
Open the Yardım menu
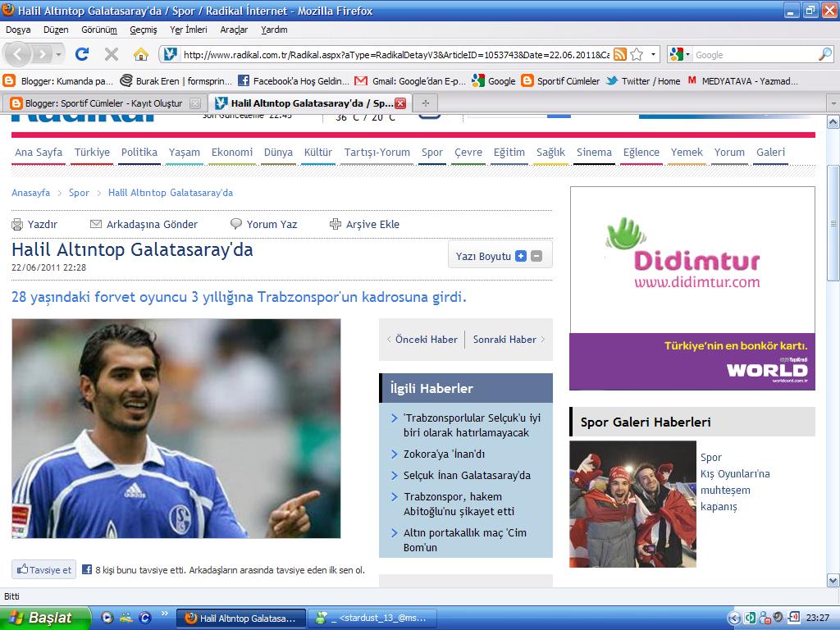point(274,30)
